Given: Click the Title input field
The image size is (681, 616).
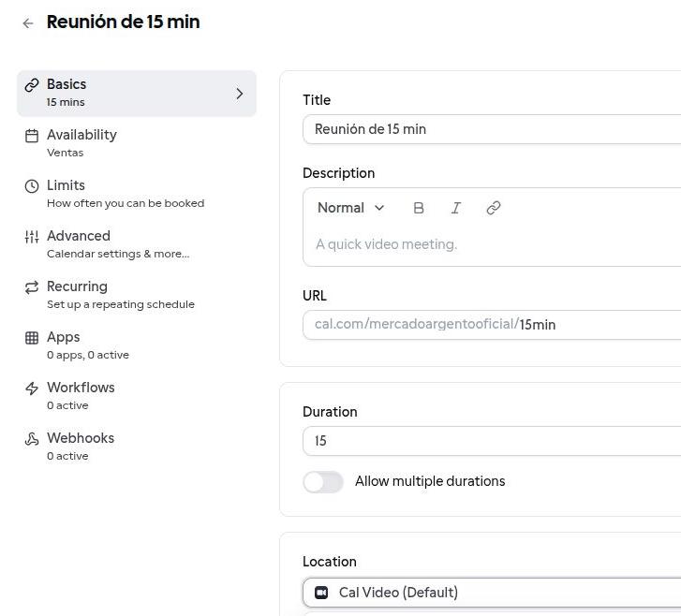Looking at the screenshot, I should pos(492,129).
